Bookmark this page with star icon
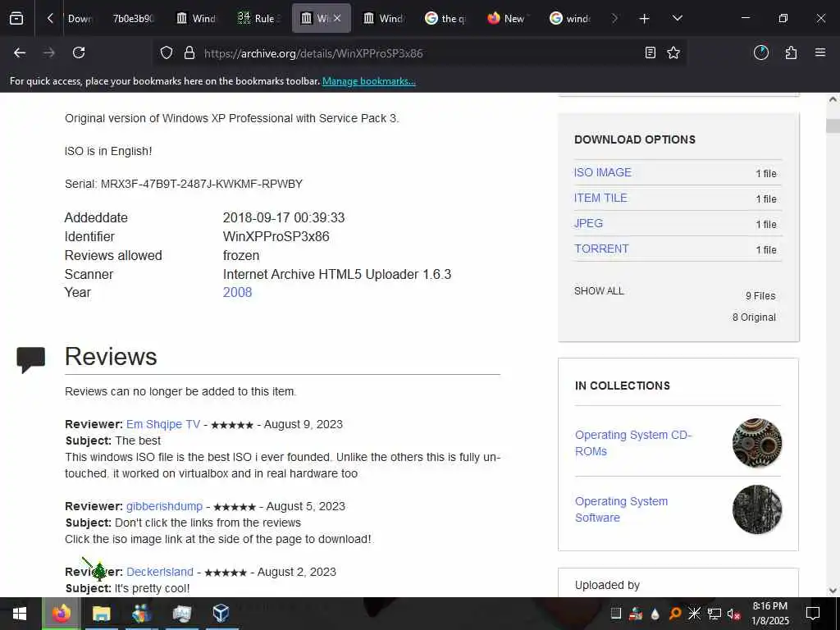Screen dimensions: 840x630 coord(673,52)
